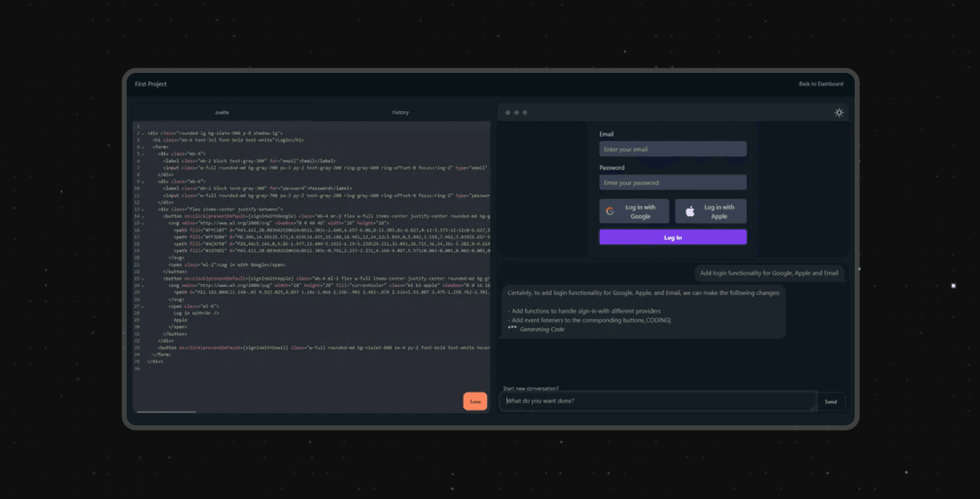Collapse the Google button fold at line 14
Viewport: 980px width, 499px height.
[x=143, y=216]
